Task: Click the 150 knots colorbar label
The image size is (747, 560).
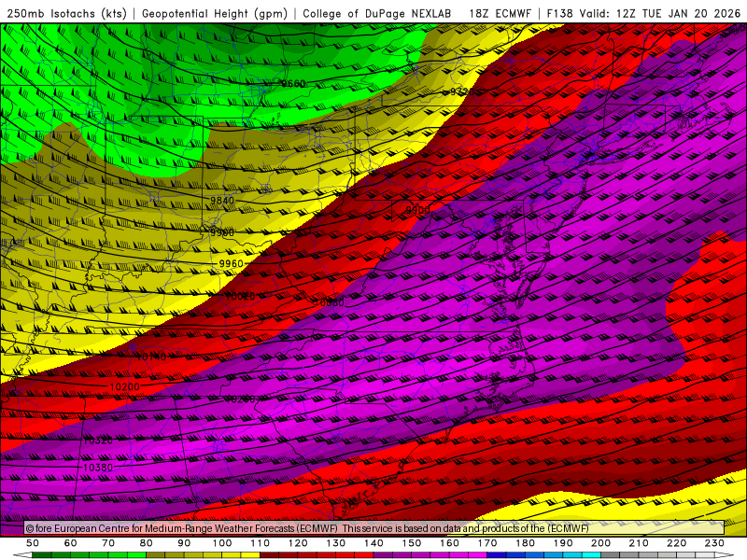Action: [x=412, y=543]
